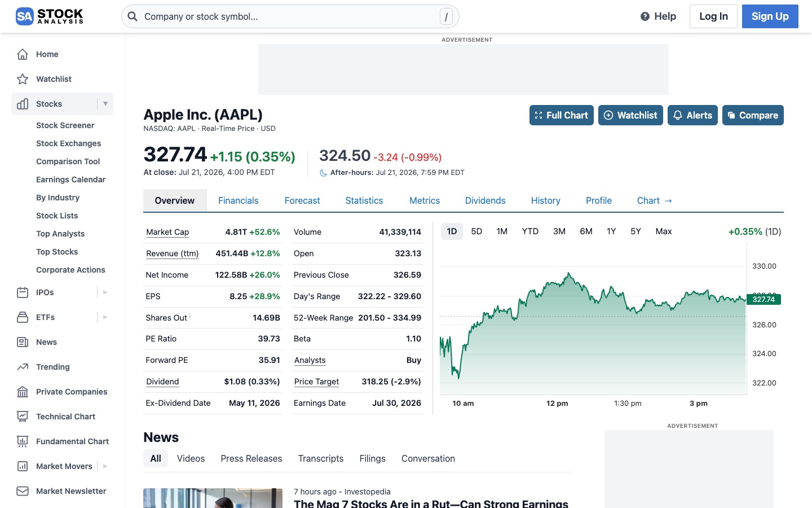Open Earnings Calendar in the sidebar
Image resolution: width=812 pixels, height=508 pixels.
71,179
